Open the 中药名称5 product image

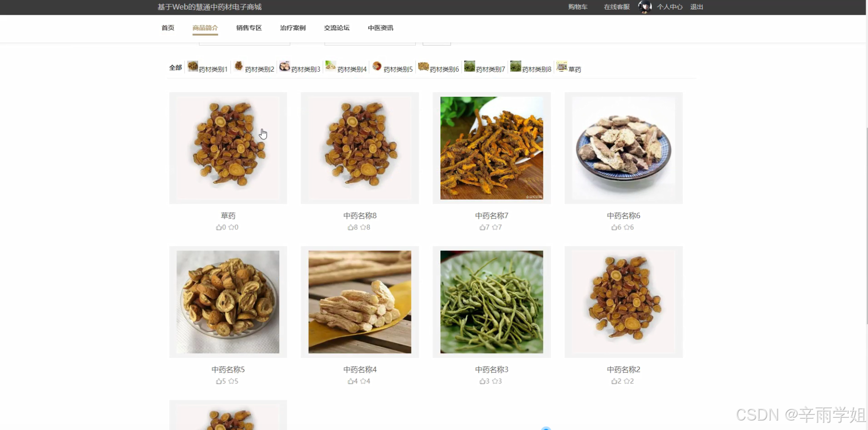228,302
